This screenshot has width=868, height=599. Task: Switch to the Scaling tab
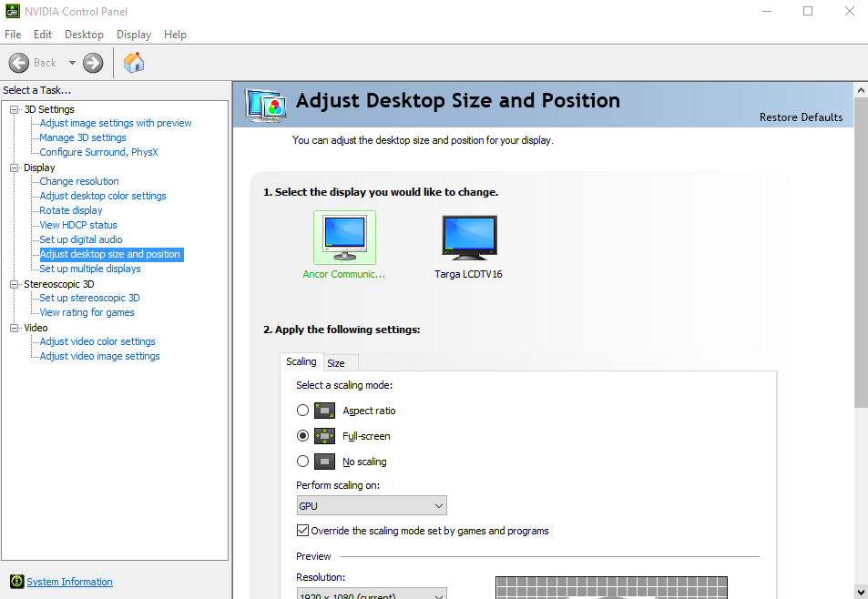[x=301, y=361]
